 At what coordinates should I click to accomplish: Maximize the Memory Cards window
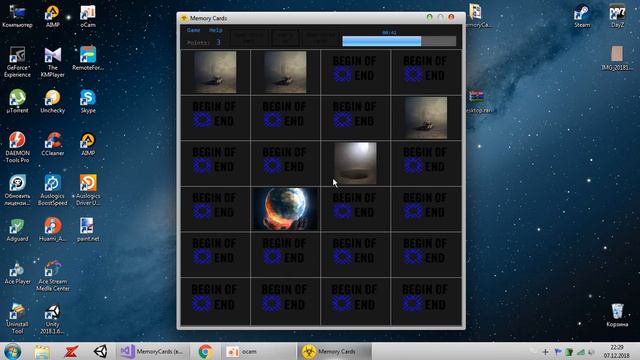point(440,18)
